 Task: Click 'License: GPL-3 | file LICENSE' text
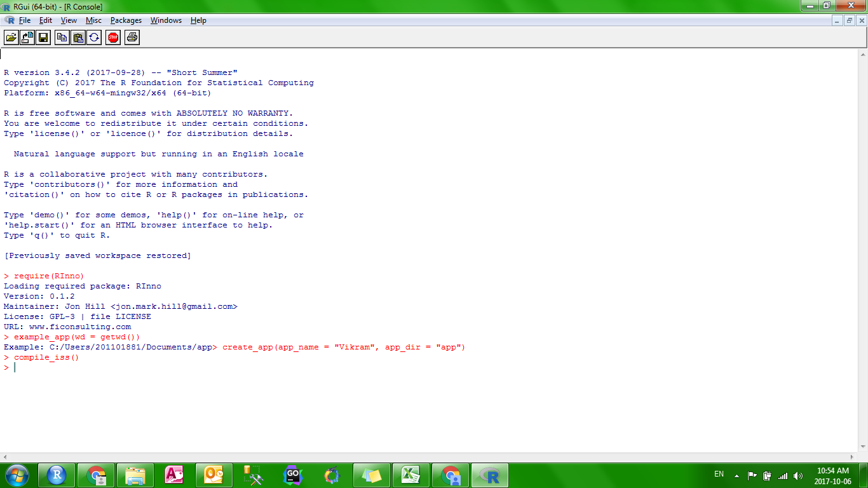(x=78, y=316)
